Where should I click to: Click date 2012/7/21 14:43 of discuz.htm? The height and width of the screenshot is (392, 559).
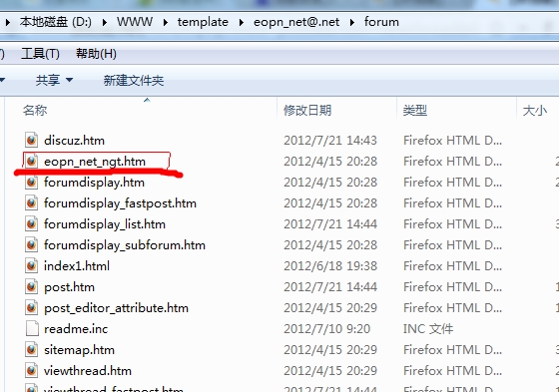click(x=330, y=141)
